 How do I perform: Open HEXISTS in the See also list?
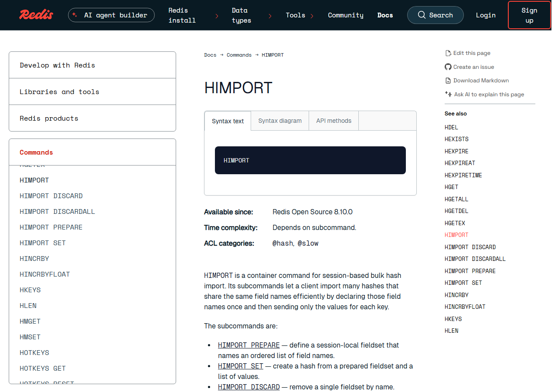[x=456, y=139]
